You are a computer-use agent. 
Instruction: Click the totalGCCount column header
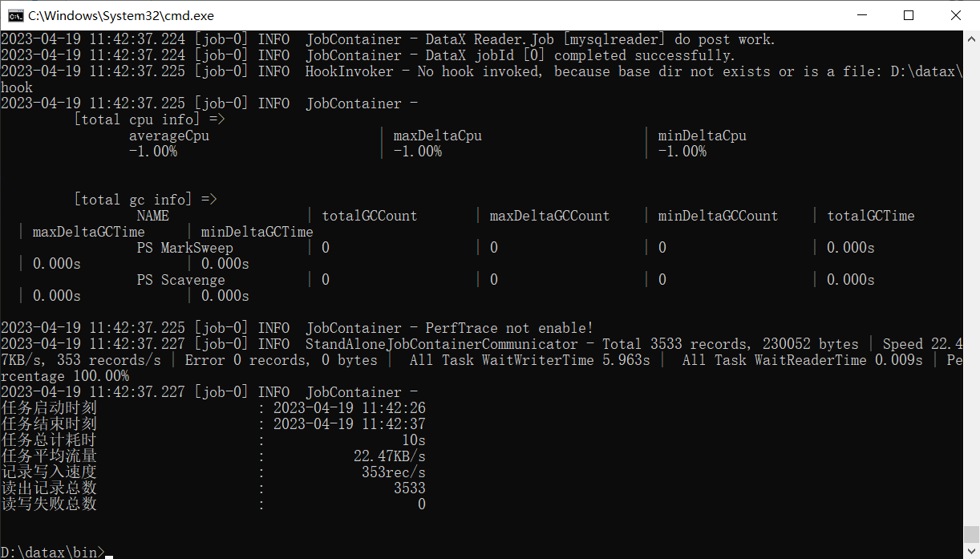[369, 215]
